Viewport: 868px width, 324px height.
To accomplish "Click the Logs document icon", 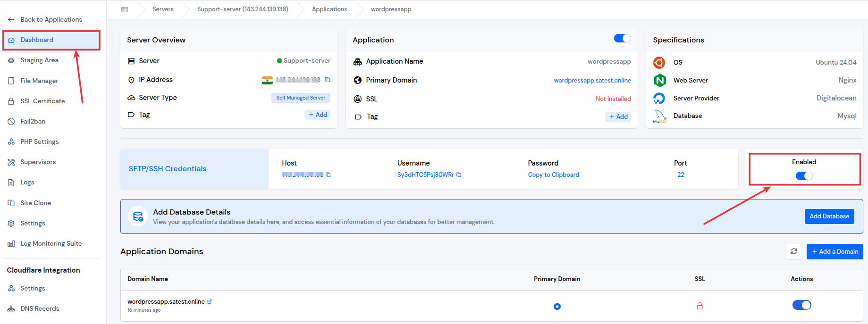I will click(11, 182).
